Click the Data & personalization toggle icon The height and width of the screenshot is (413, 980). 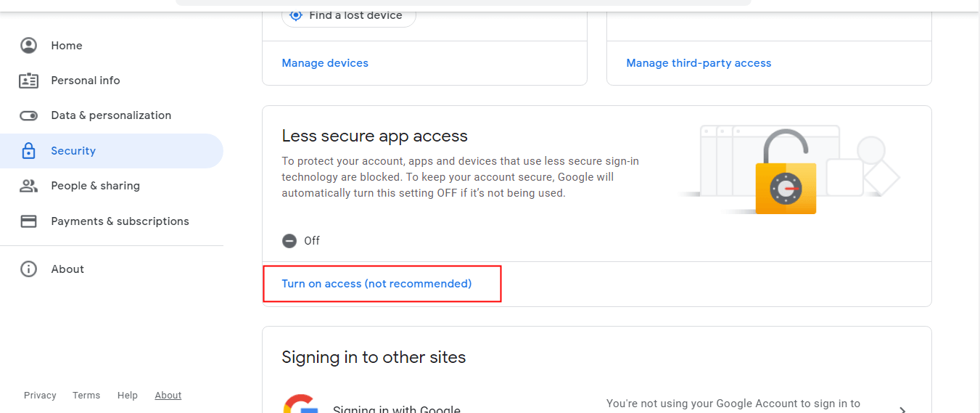tap(28, 115)
